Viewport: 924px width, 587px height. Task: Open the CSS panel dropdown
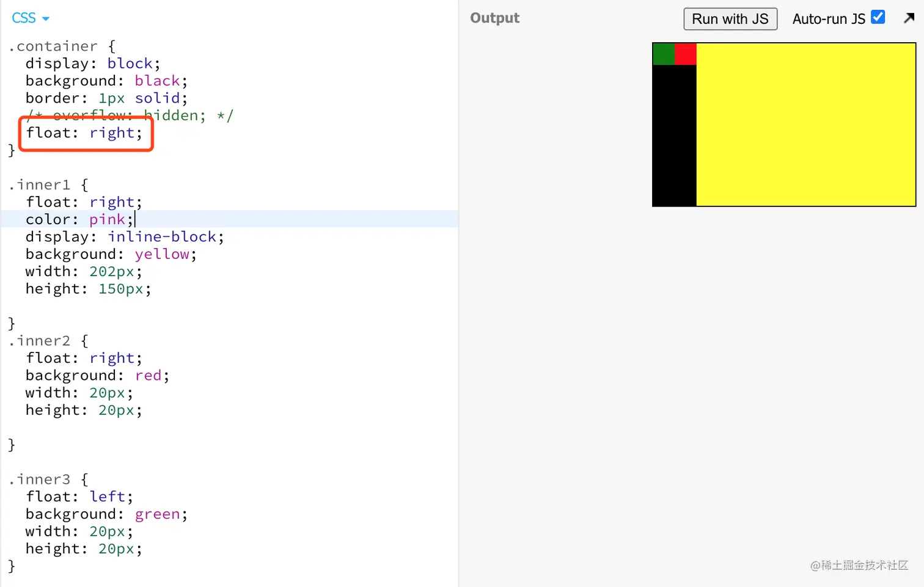point(30,18)
